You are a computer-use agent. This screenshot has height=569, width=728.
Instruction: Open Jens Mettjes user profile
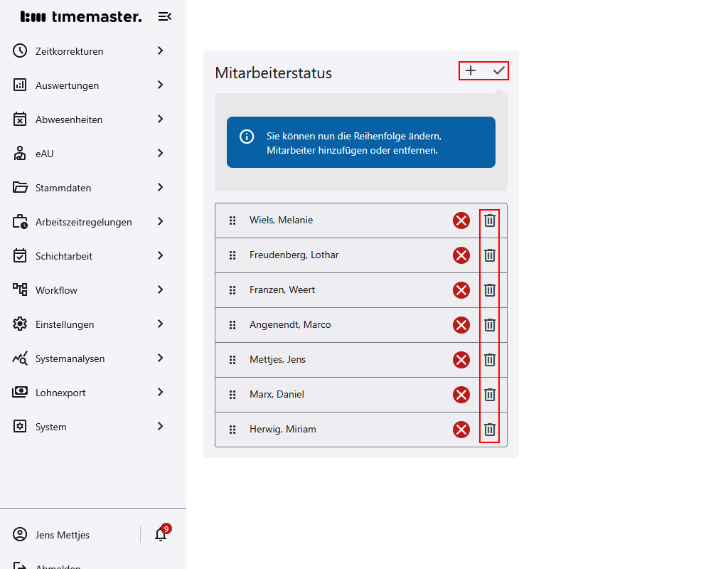click(x=63, y=535)
